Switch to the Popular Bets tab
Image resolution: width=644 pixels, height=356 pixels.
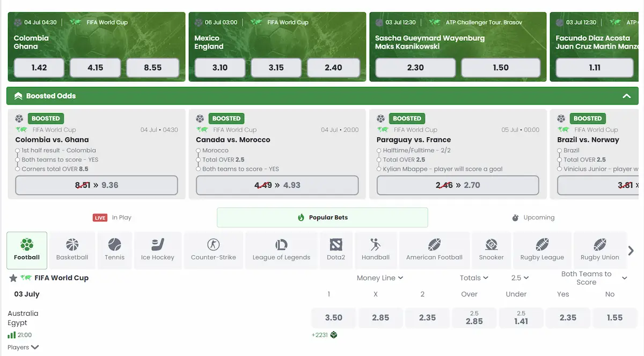point(323,218)
